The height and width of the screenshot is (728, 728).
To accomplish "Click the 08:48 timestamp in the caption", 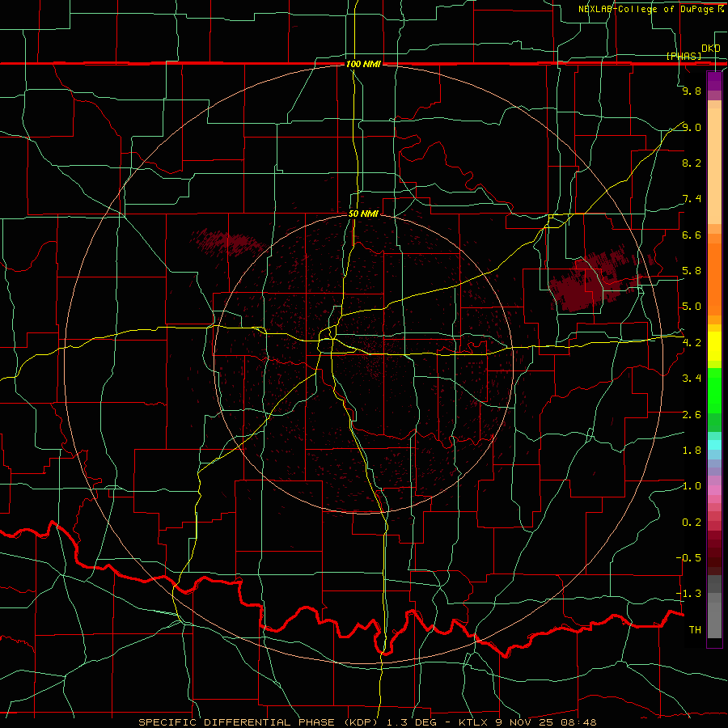I will [x=580, y=722].
